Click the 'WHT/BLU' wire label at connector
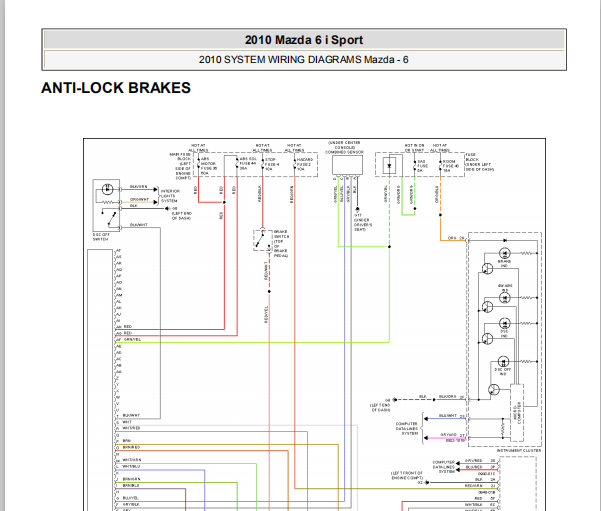The height and width of the screenshot is (511, 601). click(x=131, y=466)
